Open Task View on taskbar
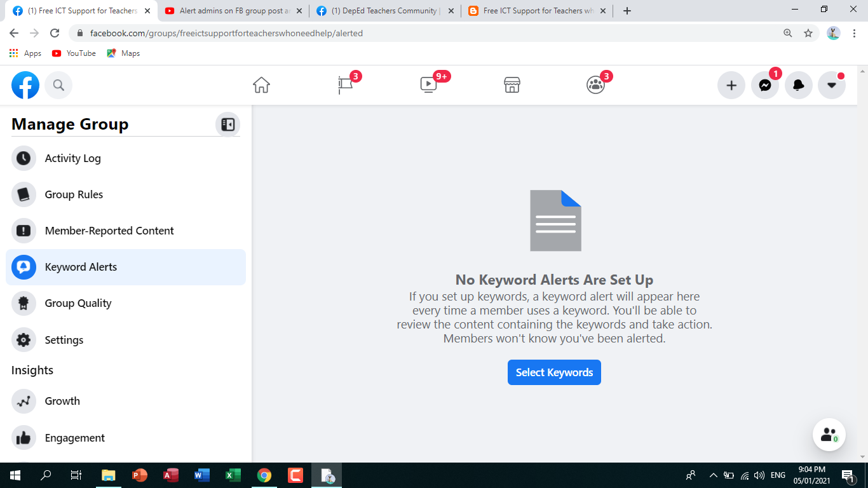The height and width of the screenshot is (488, 868). (76, 475)
